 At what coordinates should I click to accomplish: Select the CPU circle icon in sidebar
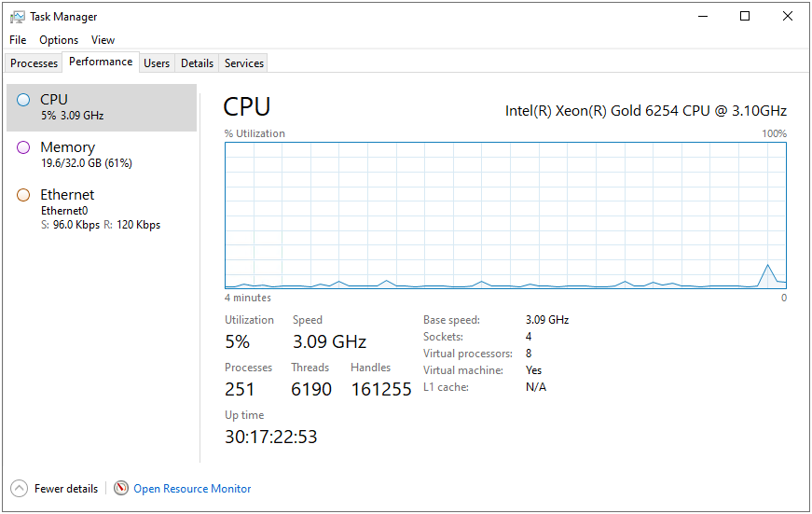pos(23,100)
